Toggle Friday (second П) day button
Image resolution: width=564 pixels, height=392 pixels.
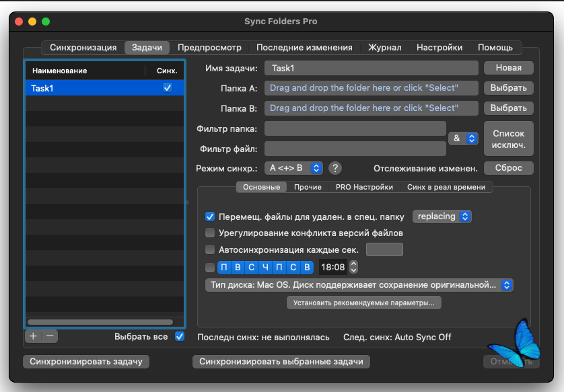[279, 268]
